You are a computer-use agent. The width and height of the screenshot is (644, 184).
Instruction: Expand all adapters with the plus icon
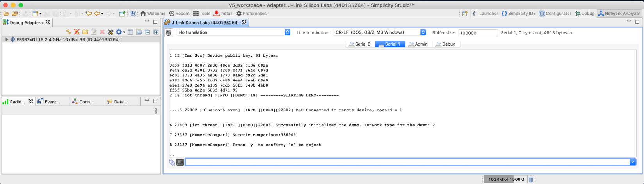pyautogui.click(x=156, y=32)
